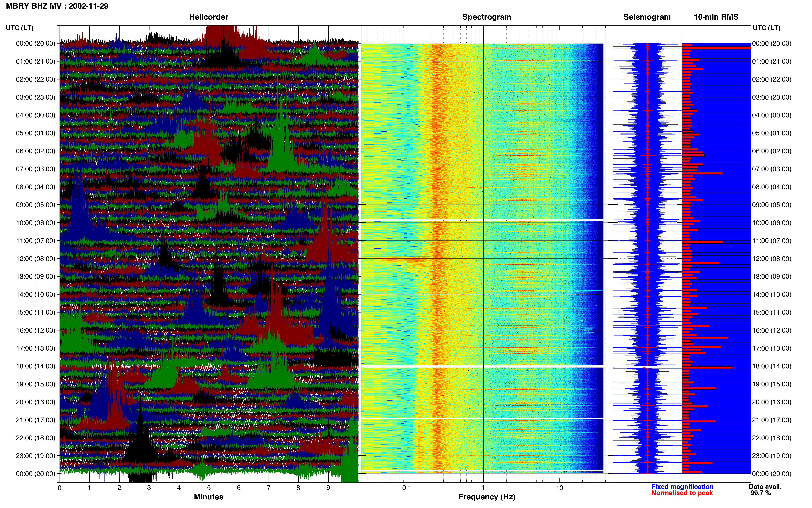Click '08:00 (04:00)' on the RMS-side time axis

[x=772, y=187]
